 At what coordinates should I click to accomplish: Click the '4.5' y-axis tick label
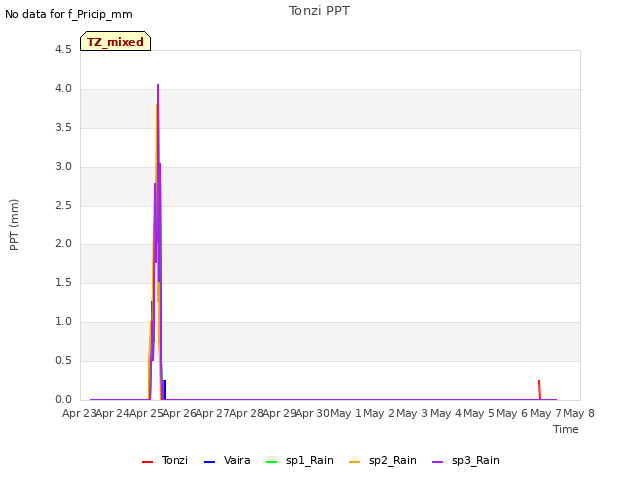point(63,50)
